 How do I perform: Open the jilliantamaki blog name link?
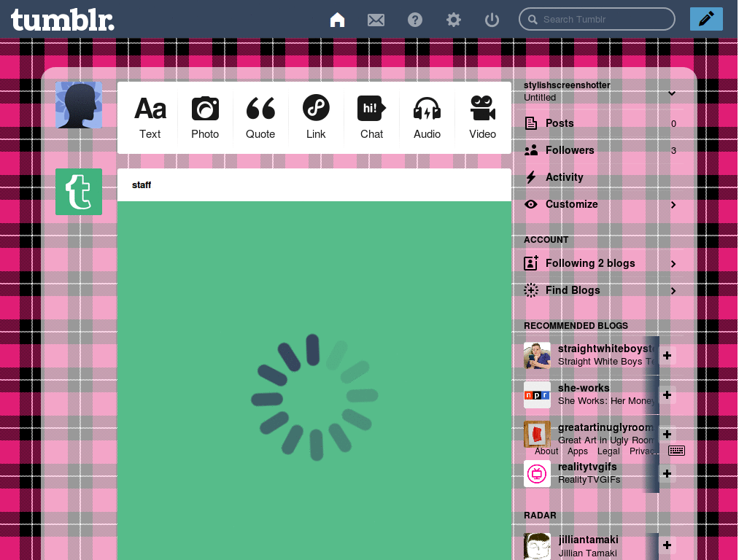coord(589,540)
